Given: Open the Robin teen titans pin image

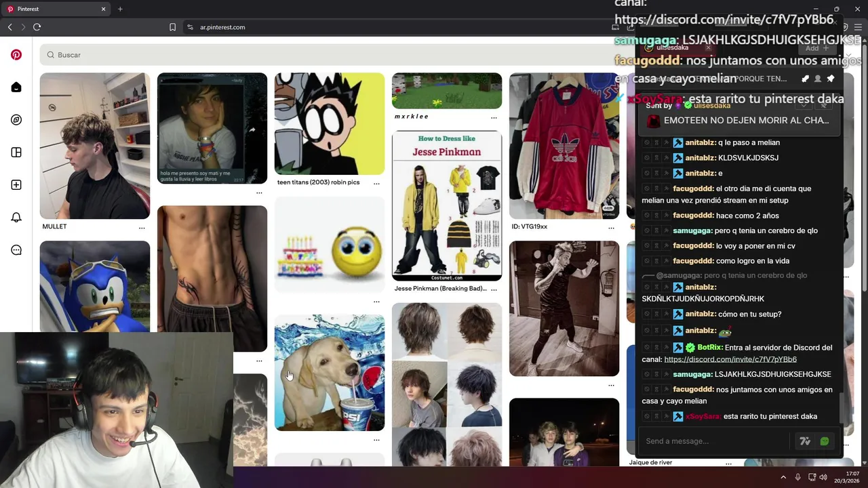Looking at the screenshot, I should (330, 123).
